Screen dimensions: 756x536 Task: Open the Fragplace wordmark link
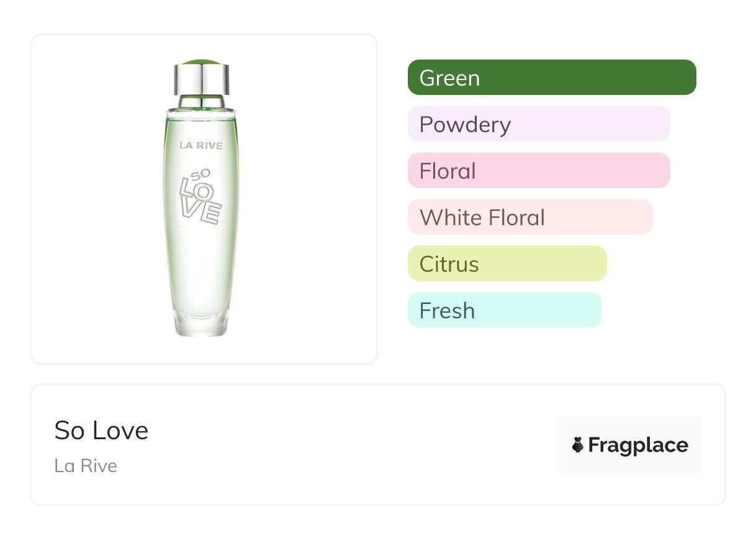638,445
